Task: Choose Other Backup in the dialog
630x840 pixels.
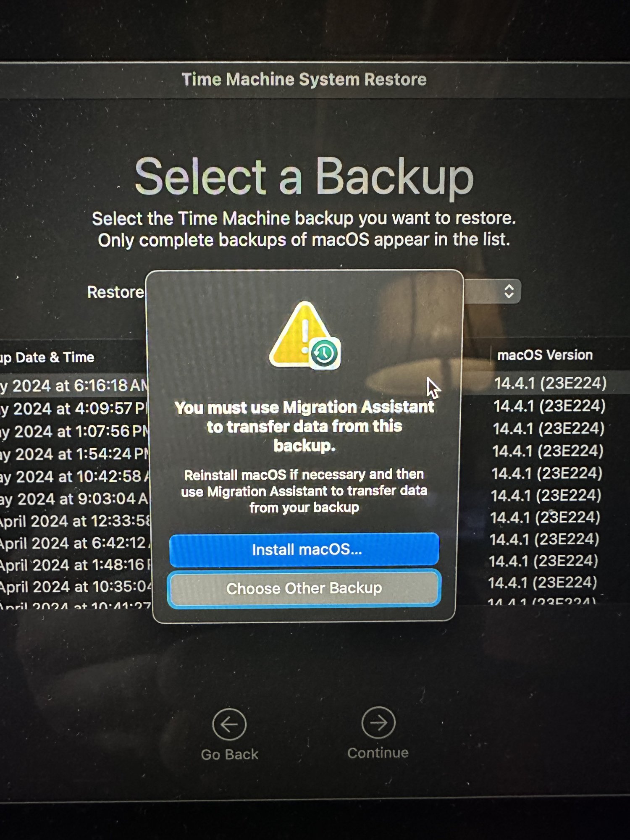Action: (304, 588)
